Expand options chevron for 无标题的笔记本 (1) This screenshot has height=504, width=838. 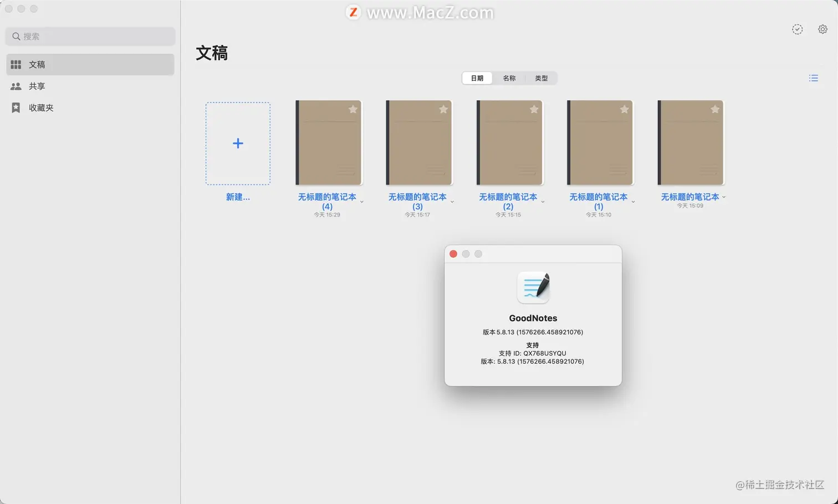[x=633, y=202]
